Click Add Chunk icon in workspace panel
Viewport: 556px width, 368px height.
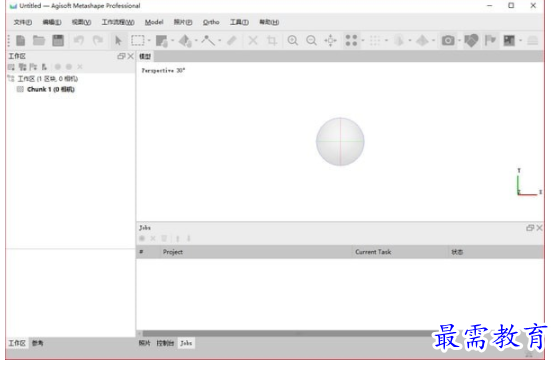coord(11,67)
